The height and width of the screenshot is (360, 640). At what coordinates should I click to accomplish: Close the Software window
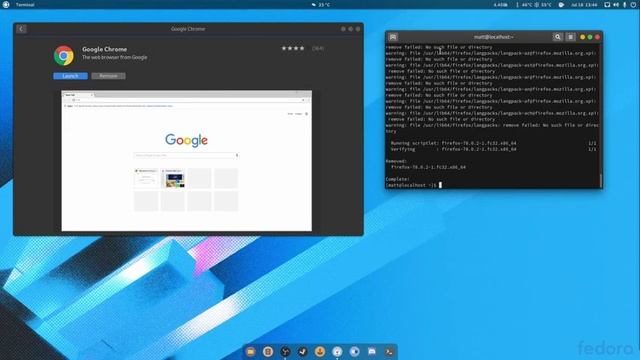click(358, 29)
